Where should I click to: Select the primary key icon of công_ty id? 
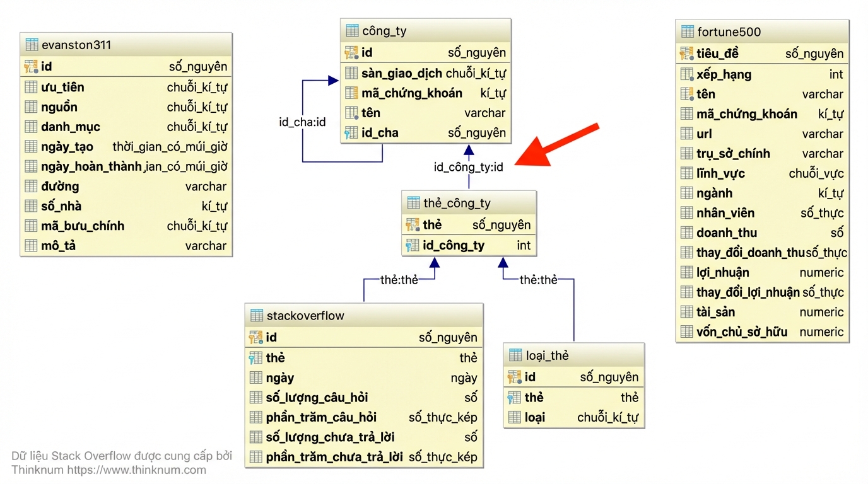coord(351,52)
